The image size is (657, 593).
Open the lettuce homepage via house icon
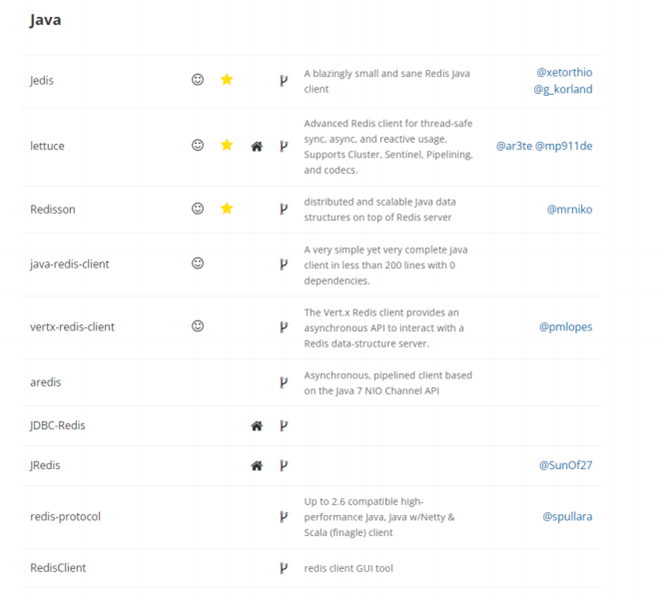(257, 146)
